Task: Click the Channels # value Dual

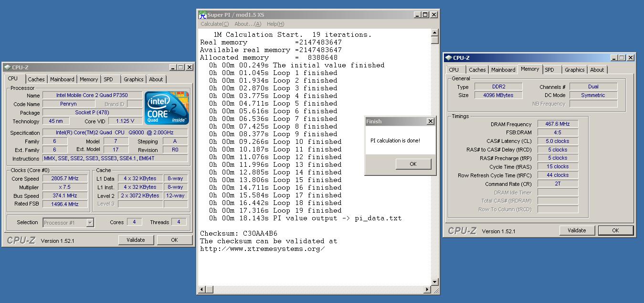Action: (593, 87)
